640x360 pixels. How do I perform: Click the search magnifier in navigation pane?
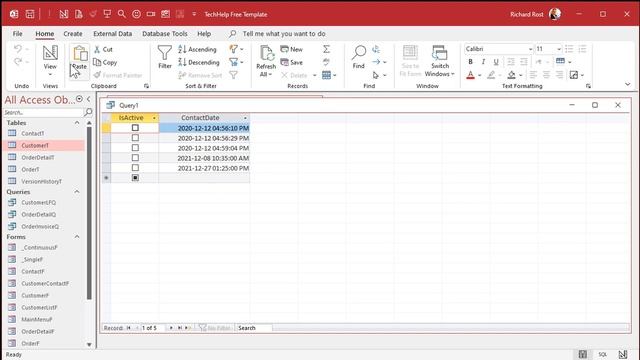[x=88, y=112]
